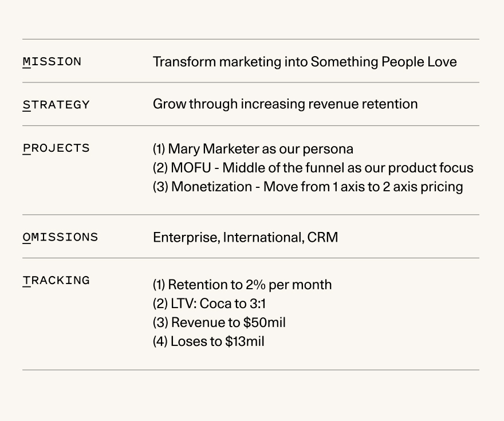Click 'Transform marketing into Something People Love' text

(305, 62)
